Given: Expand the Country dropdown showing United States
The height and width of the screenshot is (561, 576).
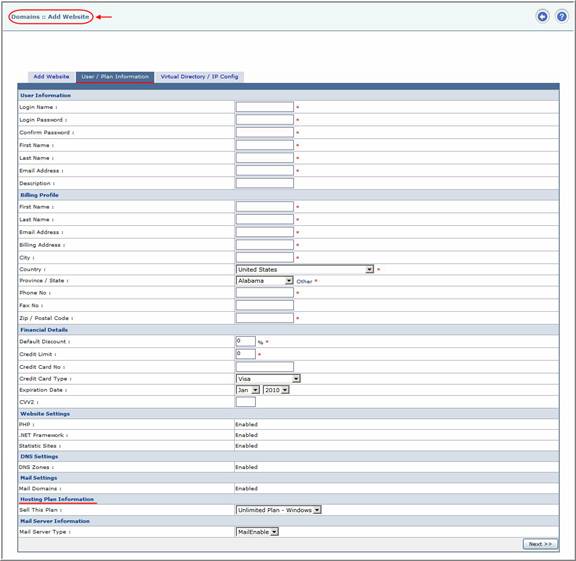Looking at the screenshot, I should point(305,269).
